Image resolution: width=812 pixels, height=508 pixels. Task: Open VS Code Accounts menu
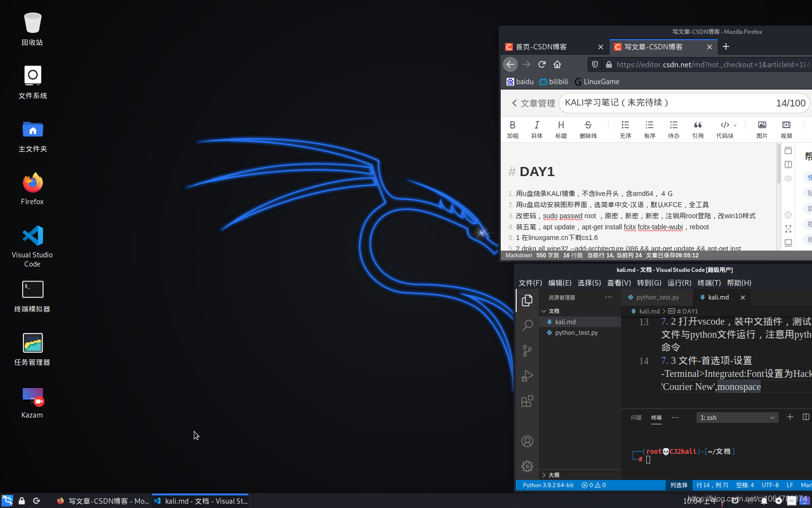pos(527,441)
